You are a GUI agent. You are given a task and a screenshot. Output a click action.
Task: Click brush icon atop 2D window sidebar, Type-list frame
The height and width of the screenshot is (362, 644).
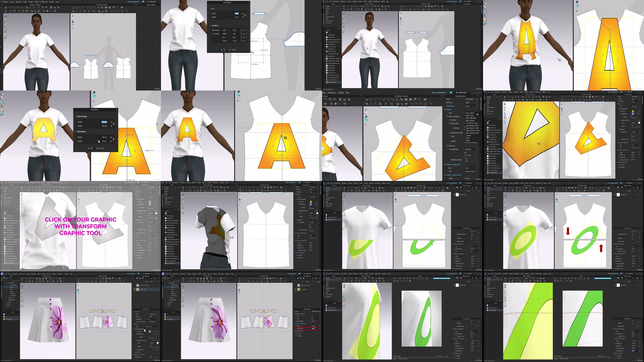tap(366, 109)
